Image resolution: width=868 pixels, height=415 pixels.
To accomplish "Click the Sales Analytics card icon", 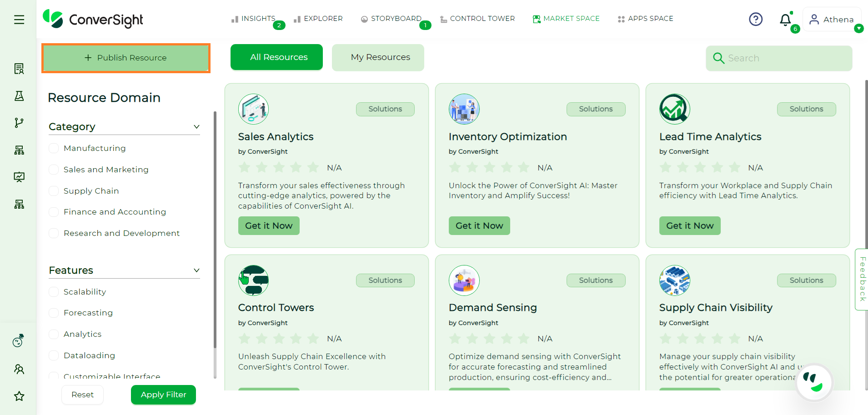I will (253, 109).
